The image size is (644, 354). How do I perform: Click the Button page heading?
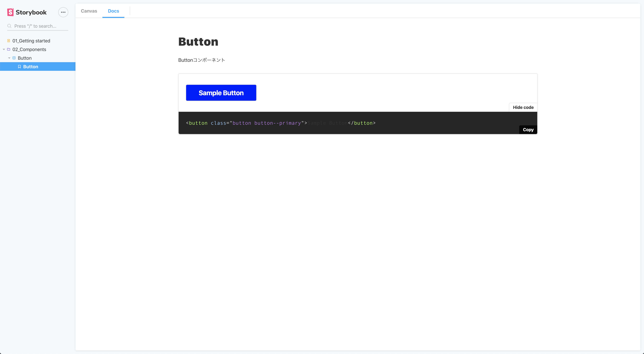(x=198, y=42)
